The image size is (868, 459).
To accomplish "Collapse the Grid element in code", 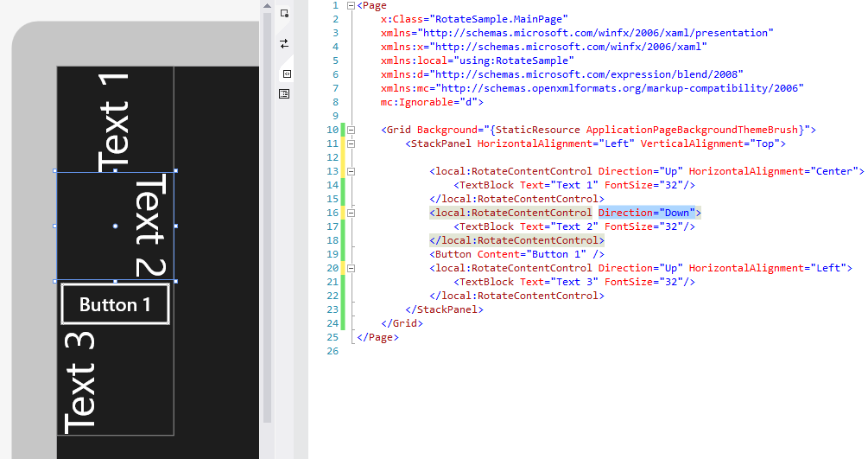I will pyautogui.click(x=351, y=130).
